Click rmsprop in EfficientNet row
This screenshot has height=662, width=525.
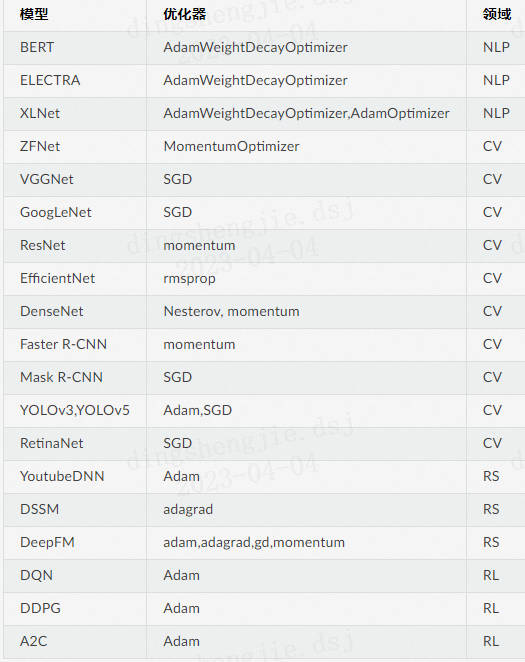point(189,279)
